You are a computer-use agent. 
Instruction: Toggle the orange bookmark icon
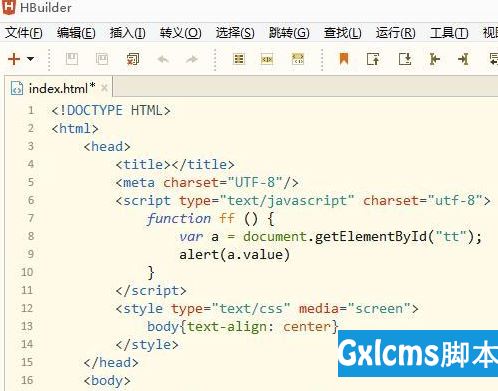(344, 59)
